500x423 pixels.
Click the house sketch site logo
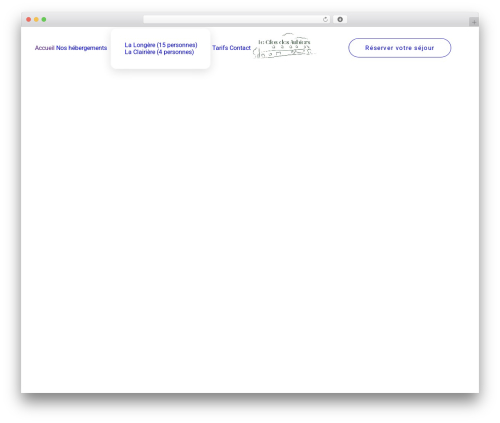pos(284,46)
